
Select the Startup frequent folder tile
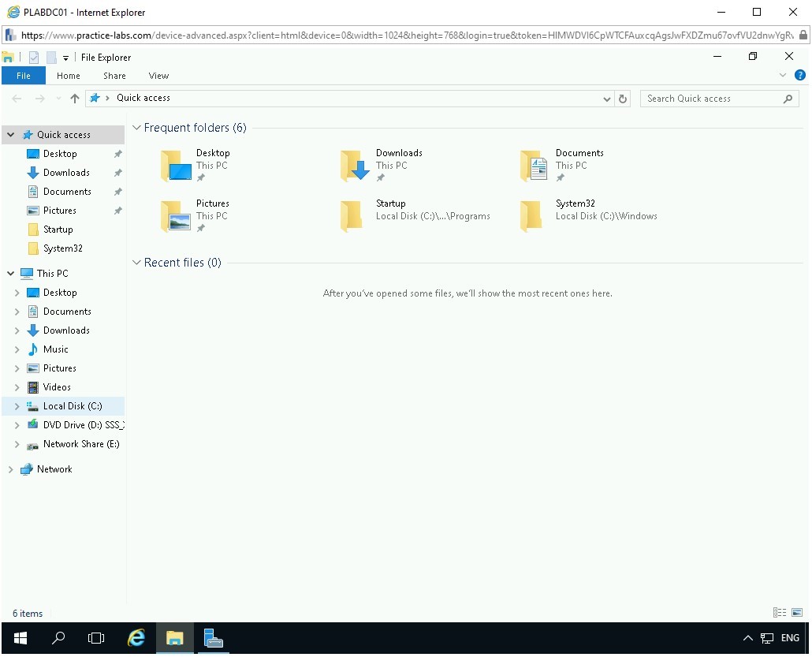(415, 215)
